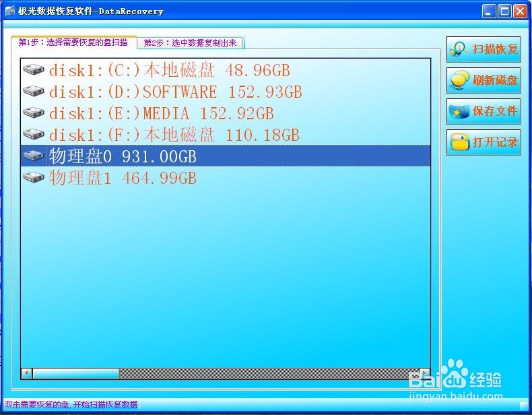Switch to 第1步：选择需要恢复的盘扫描 tab
Viewport: 532px width, 415px height.
click(x=73, y=42)
